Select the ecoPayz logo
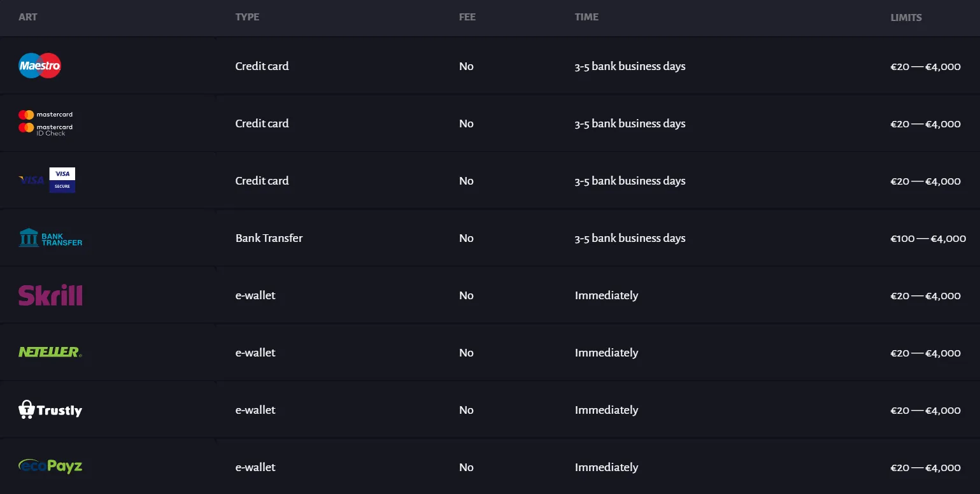The height and width of the screenshot is (494, 980). [x=50, y=467]
